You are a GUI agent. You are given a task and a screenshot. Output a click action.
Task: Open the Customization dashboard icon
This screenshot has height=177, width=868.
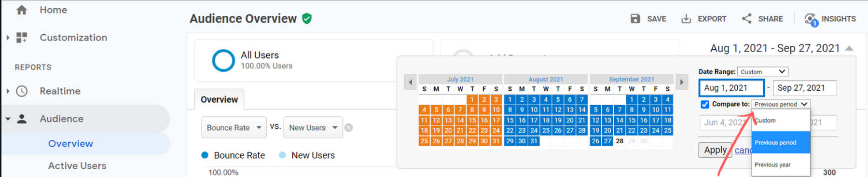[x=22, y=37]
